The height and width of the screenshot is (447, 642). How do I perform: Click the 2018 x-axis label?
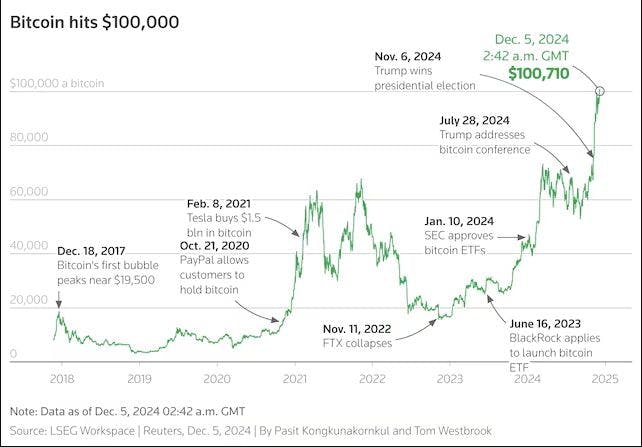pyautogui.click(x=62, y=378)
